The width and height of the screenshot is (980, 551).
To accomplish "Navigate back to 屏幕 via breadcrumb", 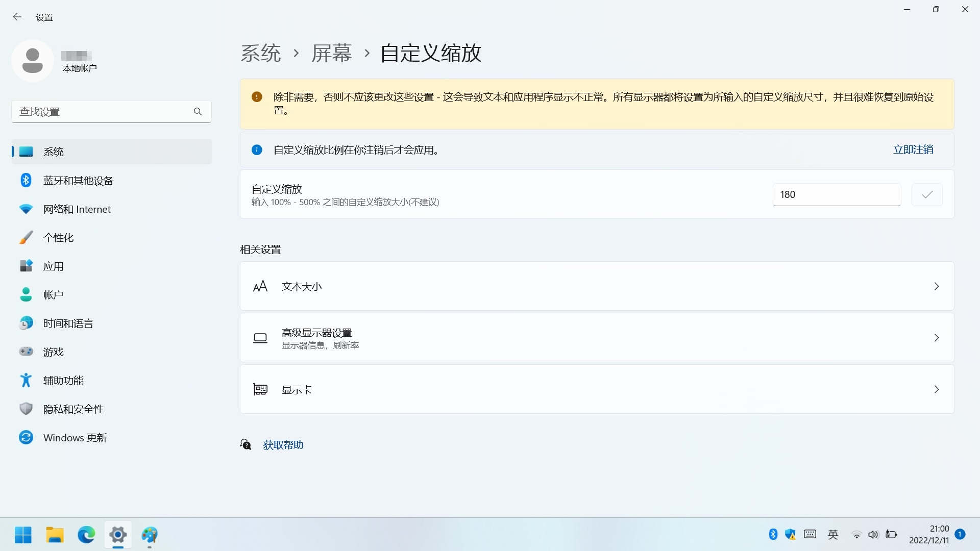I will pos(331,53).
